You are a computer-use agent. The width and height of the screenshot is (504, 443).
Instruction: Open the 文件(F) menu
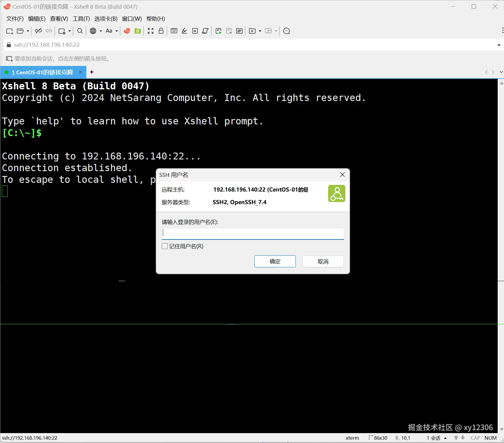15,19
